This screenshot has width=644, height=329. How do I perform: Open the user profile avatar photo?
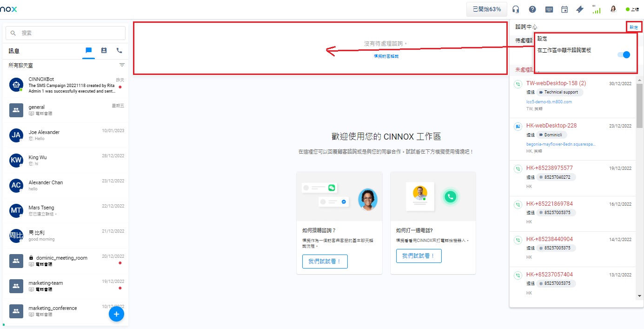click(613, 9)
